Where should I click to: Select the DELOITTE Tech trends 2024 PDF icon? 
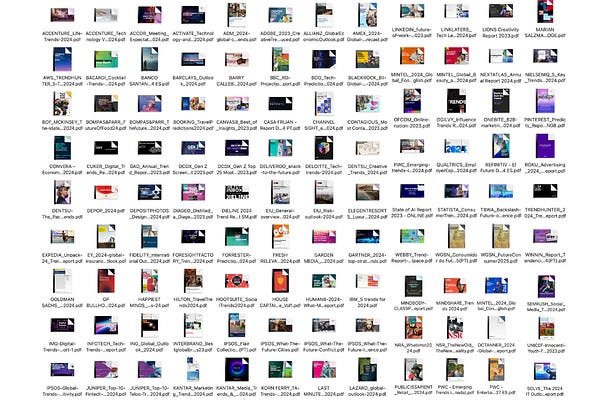pyautogui.click(x=324, y=148)
